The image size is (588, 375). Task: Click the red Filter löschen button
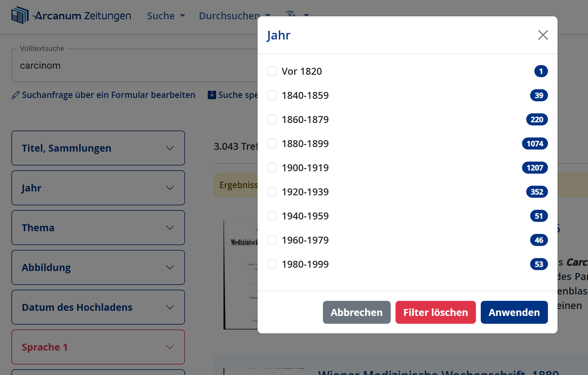point(435,312)
